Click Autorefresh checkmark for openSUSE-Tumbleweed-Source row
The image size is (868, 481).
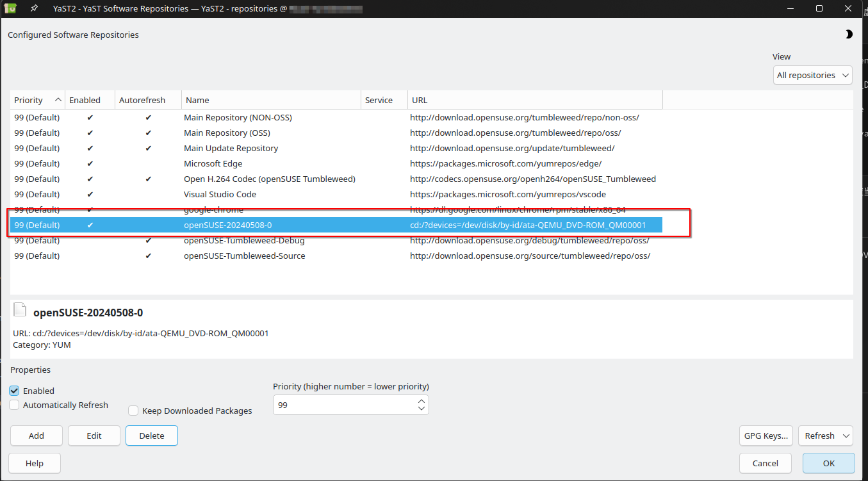click(x=149, y=256)
